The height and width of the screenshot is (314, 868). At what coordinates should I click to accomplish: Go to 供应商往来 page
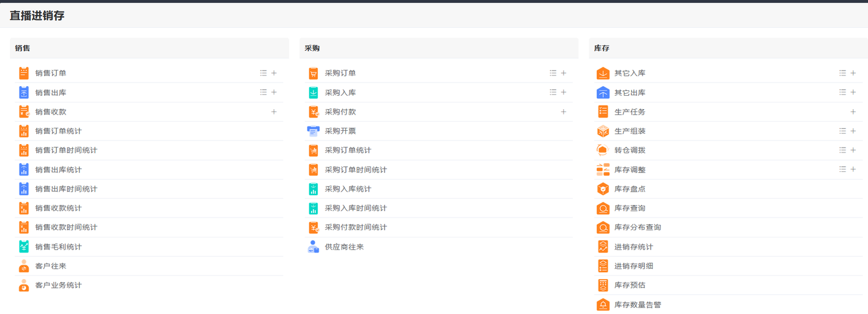[344, 247]
